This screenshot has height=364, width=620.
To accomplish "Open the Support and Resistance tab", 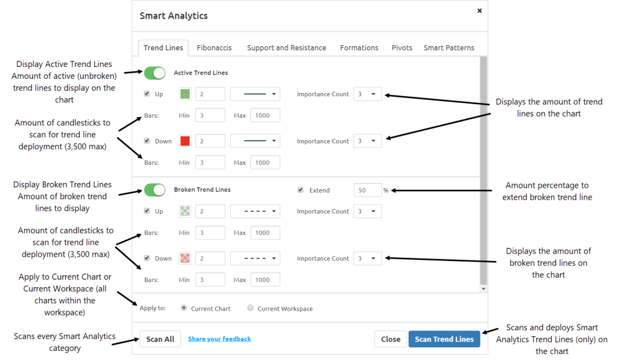I will (286, 48).
